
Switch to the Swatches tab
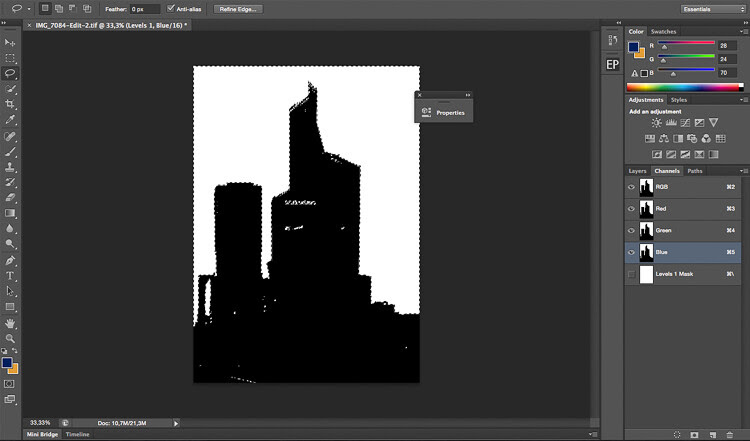(663, 32)
